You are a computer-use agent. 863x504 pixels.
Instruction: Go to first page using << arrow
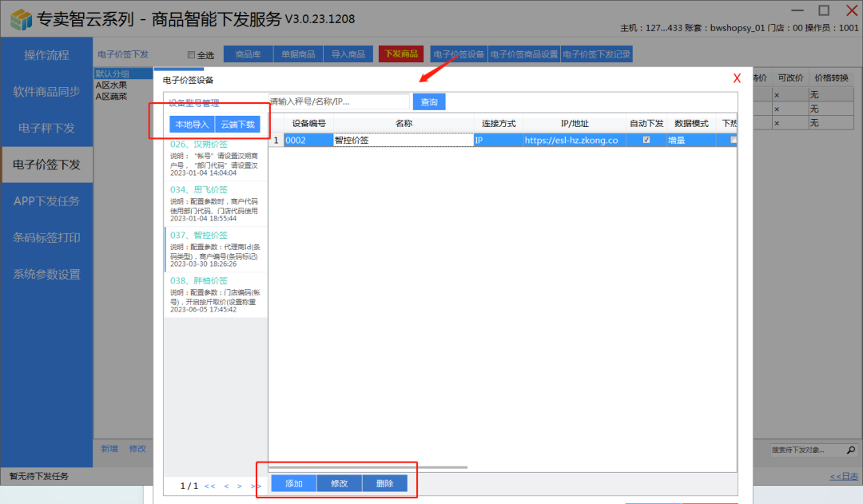click(209, 486)
